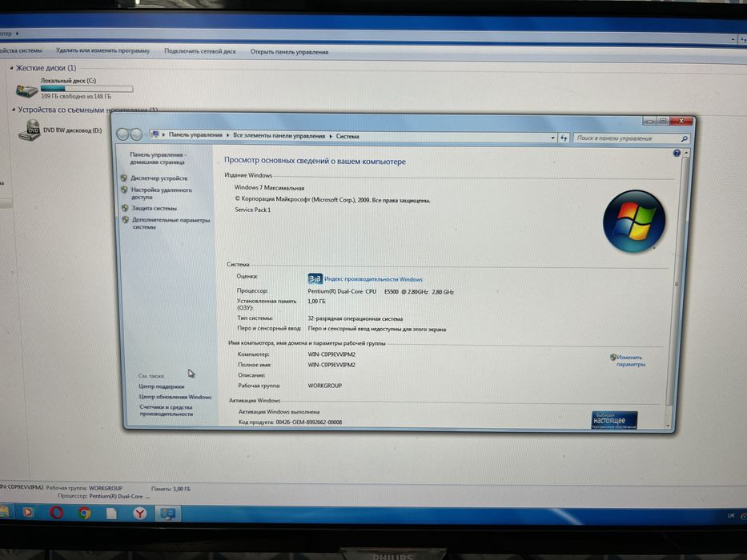Click the Pentium(R) Dual-Core CPU E5500 value

(380, 291)
